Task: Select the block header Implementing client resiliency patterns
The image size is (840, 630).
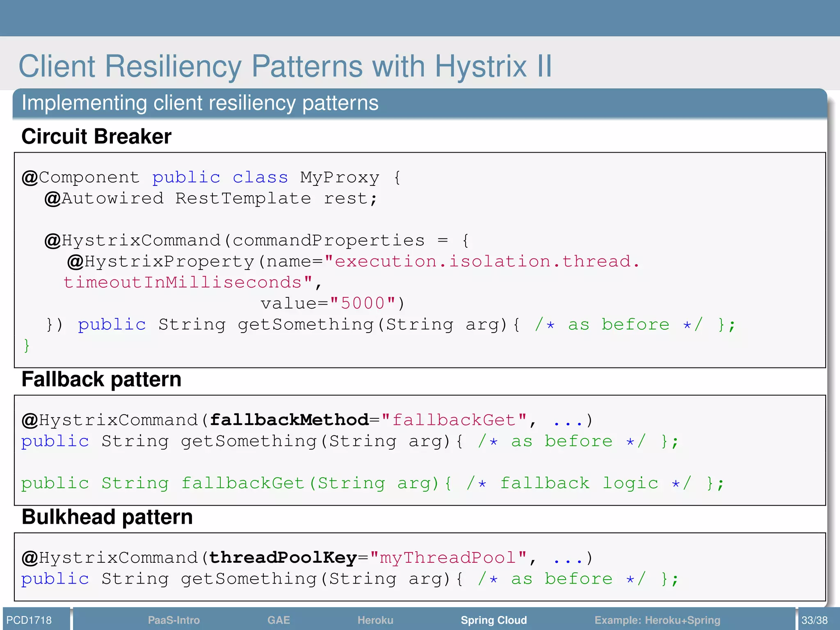Action: (x=200, y=103)
